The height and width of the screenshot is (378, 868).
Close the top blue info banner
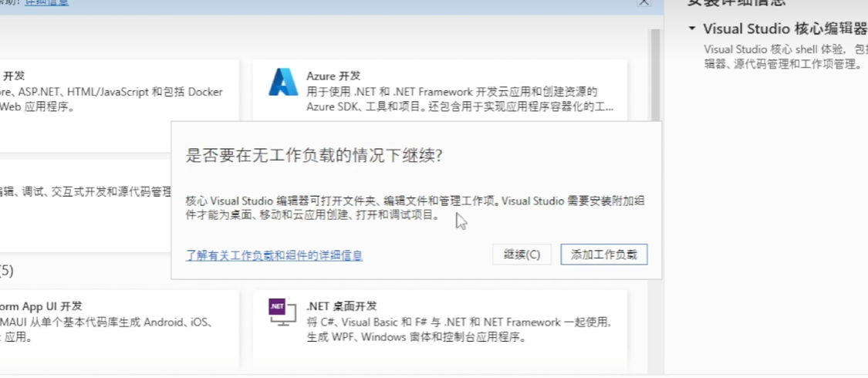[643, 2]
